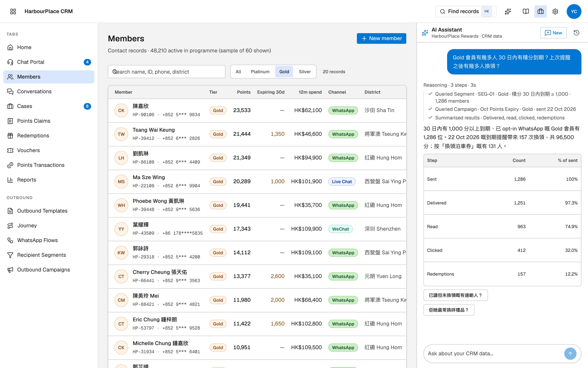Click the Points Claims icon
The height and width of the screenshot is (368, 588).
coord(10,121)
